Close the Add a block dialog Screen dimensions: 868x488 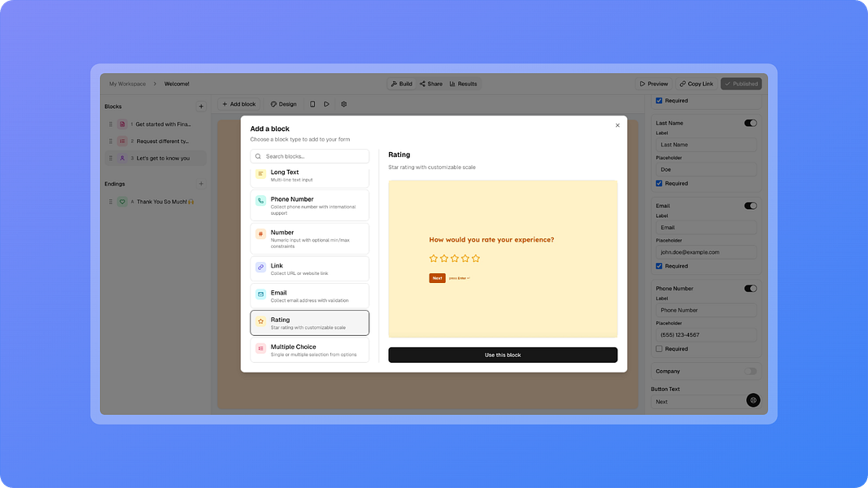tap(617, 125)
